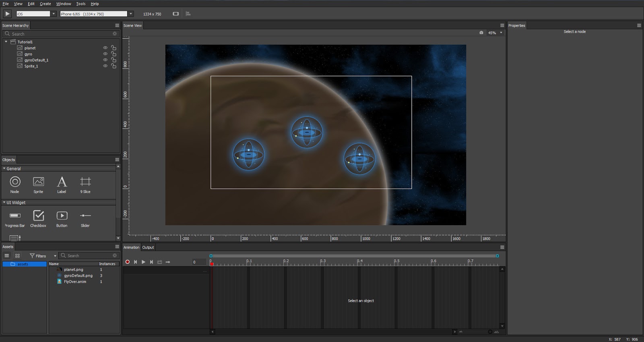The width and height of the screenshot is (644, 342).
Task: Toggle animation loop icon
Action: (x=160, y=262)
